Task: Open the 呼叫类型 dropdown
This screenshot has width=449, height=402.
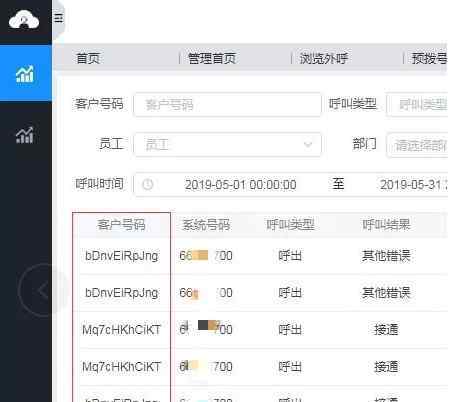Action: (418, 105)
